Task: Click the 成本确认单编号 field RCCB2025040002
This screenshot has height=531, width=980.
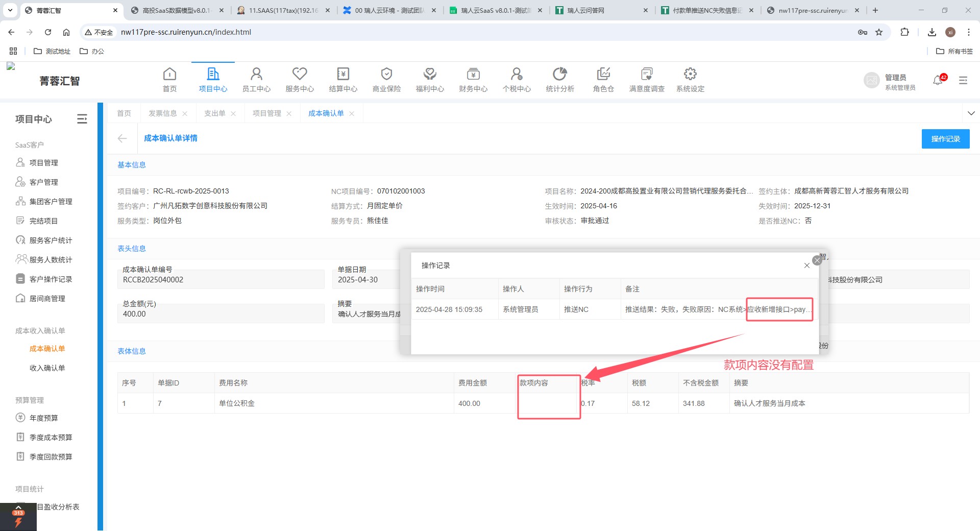Action: (x=221, y=279)
